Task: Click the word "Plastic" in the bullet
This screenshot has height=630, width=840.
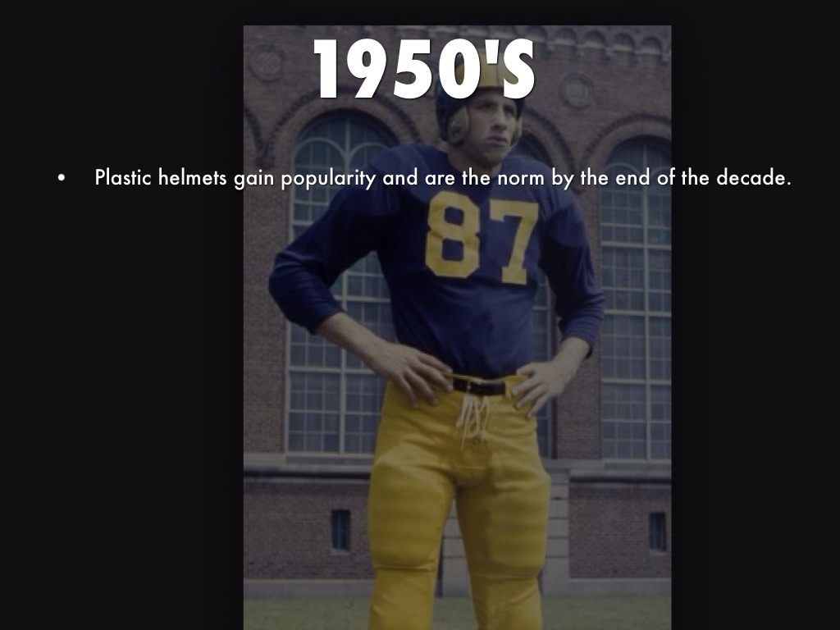Action: click(x=123, y=177)
